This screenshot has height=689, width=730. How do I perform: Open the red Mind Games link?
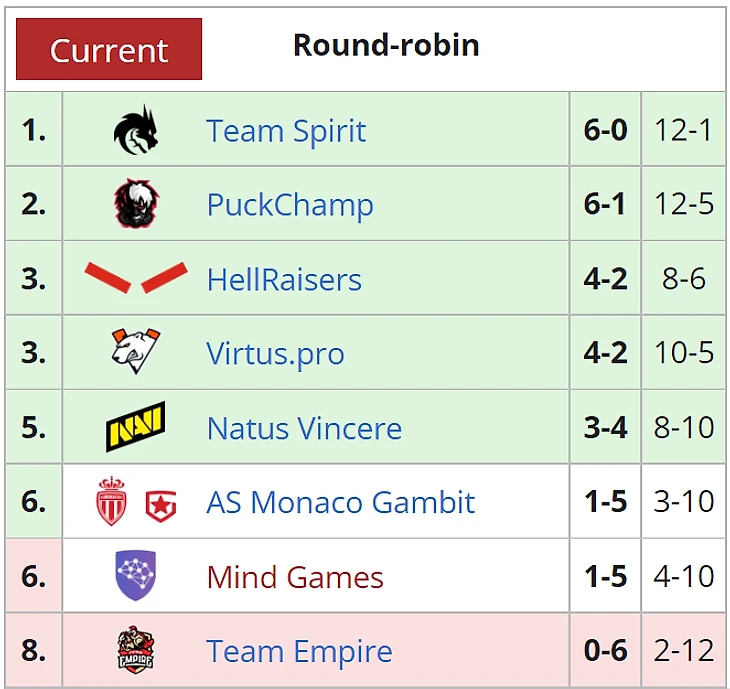click(295, 577)
